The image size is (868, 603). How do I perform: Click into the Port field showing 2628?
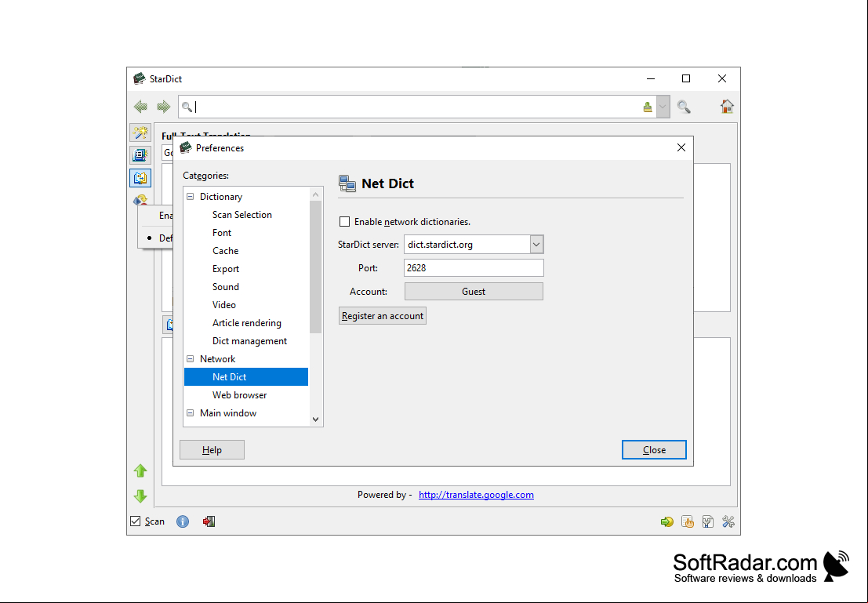[x=474, y=268]
